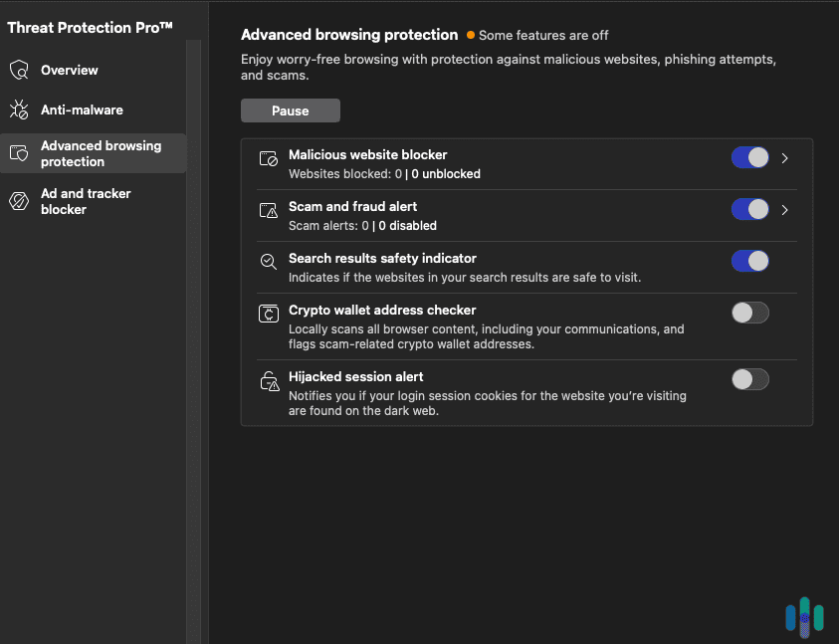
Task: Click the Malicious website blocker globe icon
Action: [x=267, y=157]
